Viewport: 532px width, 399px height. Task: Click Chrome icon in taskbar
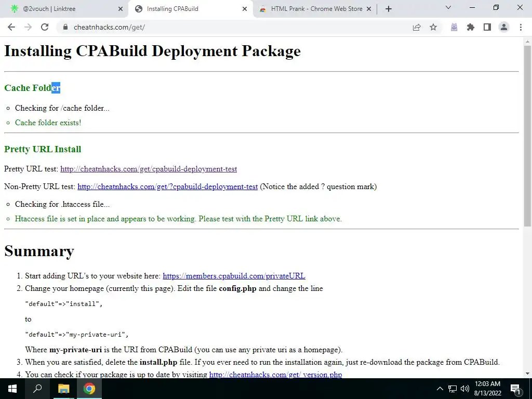pos(89,389)
